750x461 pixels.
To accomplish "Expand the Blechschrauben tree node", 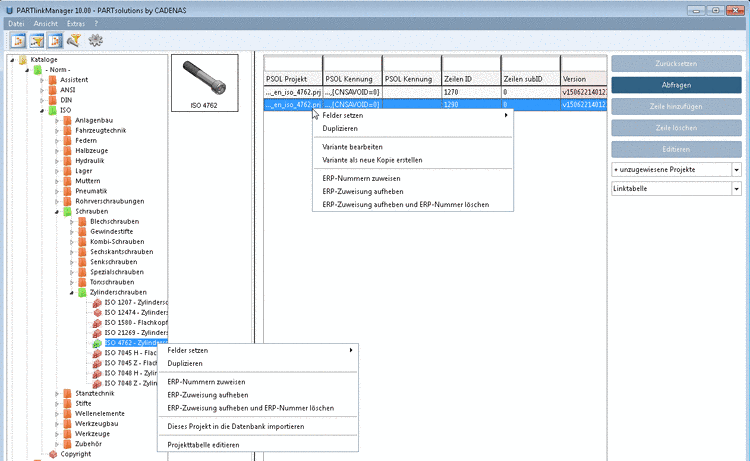I will tap(72, 221).
